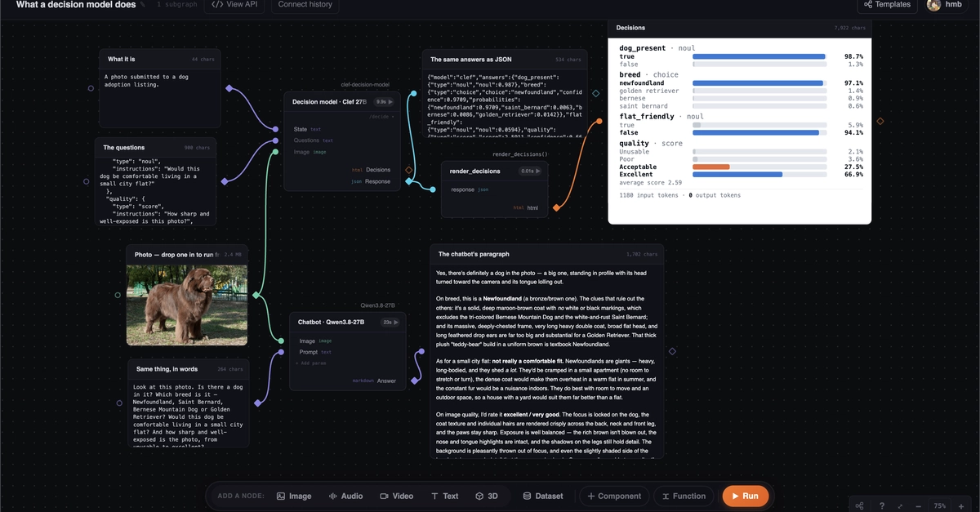980x512 pixels.
Task: Click the Chatbot Answer output port
Action: tap(413, 381)
